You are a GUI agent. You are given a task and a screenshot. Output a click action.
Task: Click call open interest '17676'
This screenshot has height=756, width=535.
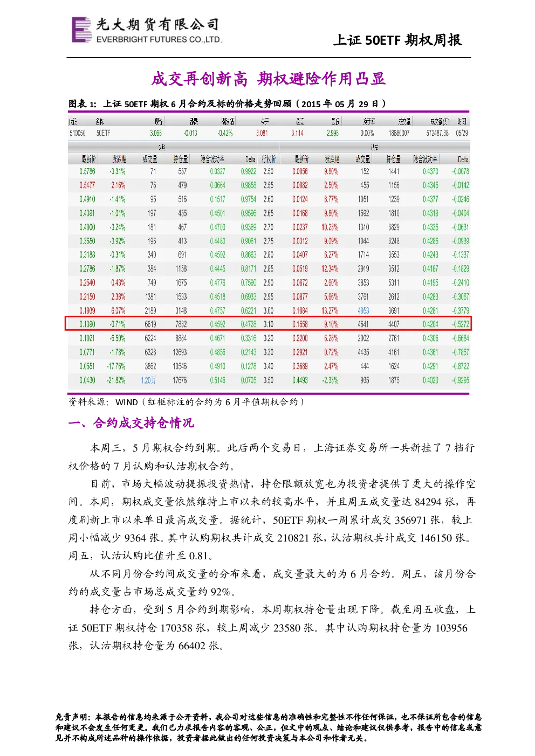click(x=180, y=380)
